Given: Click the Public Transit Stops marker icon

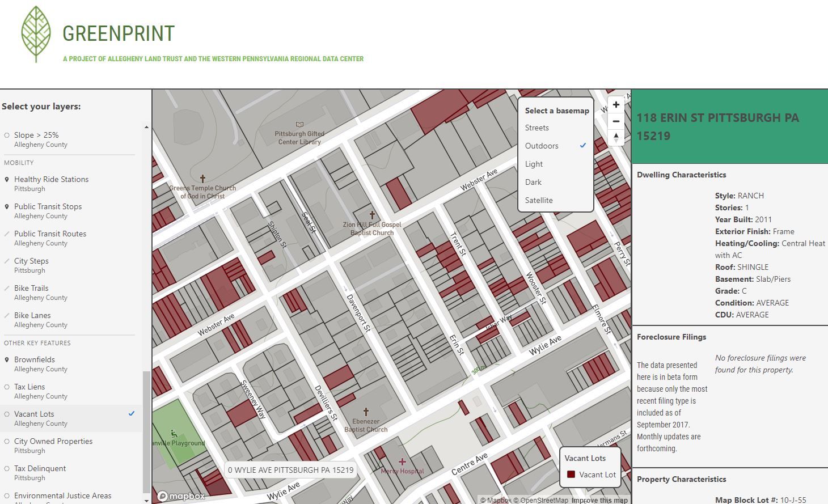Looking at the screenshot, I should click(7, 207).
